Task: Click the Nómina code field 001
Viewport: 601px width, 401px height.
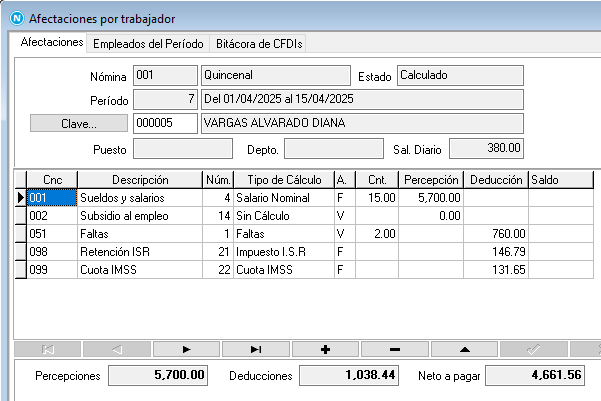Action: (165, 75)
